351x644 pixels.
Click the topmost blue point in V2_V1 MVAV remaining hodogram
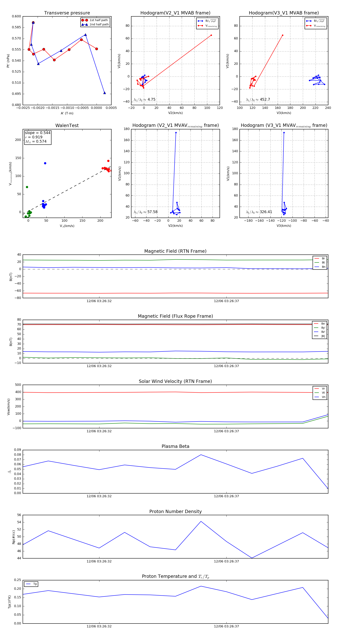tap(176, 133)
